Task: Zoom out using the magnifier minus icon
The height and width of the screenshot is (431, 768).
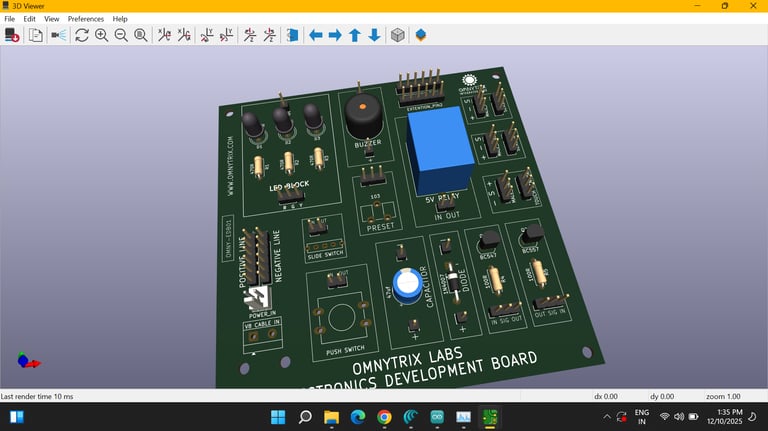Action: (x=121, y=35)
